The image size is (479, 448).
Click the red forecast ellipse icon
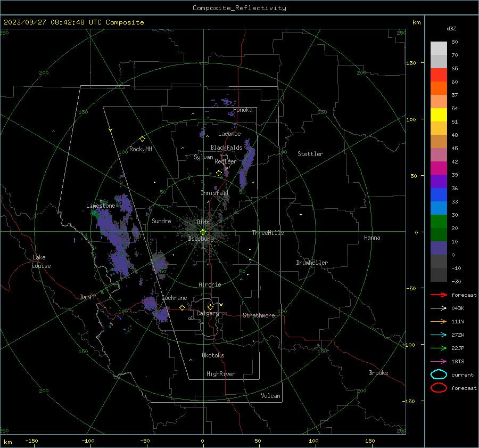click(x=439, y=388)
